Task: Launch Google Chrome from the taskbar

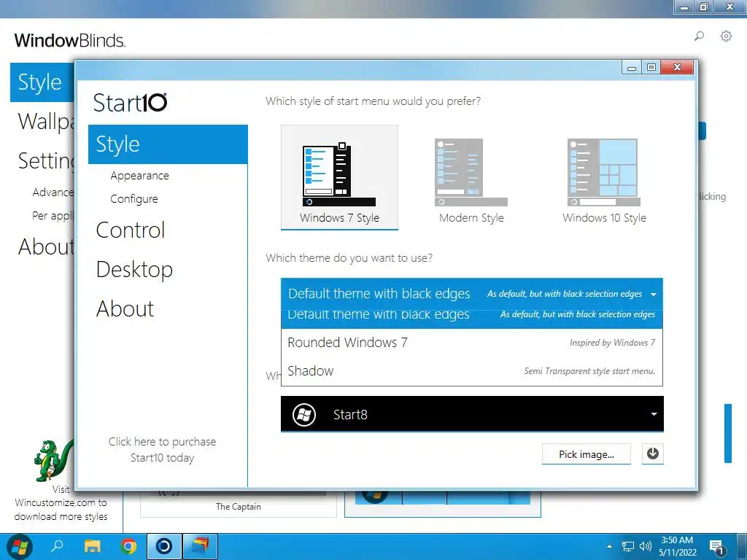Action: tap(128, 546)
